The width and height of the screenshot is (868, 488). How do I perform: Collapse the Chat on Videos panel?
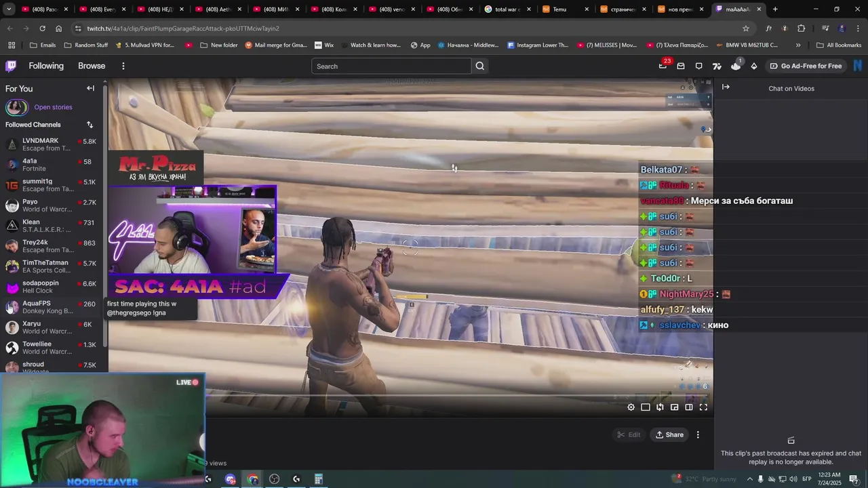pos(726,87)
